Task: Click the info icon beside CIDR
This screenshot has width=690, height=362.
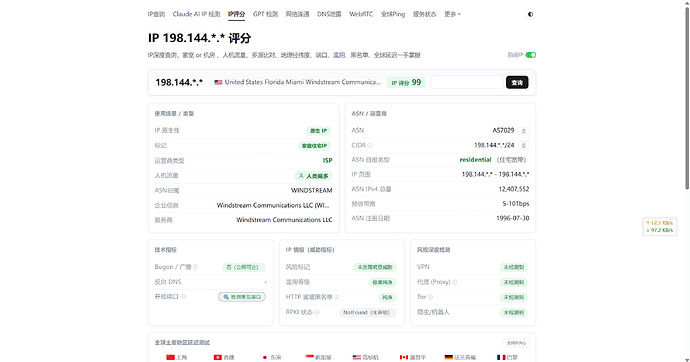Action: [370, 145]
